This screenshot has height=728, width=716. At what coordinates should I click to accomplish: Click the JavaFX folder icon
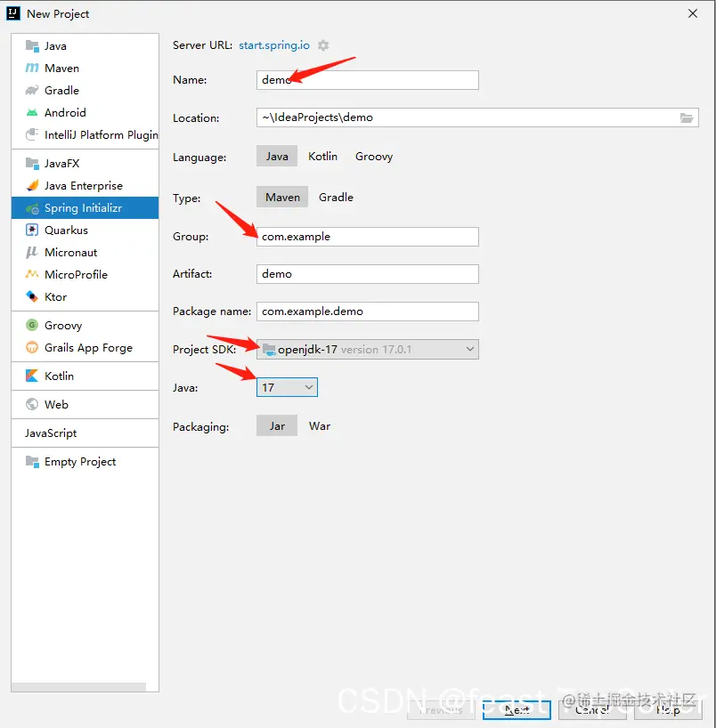32,164
